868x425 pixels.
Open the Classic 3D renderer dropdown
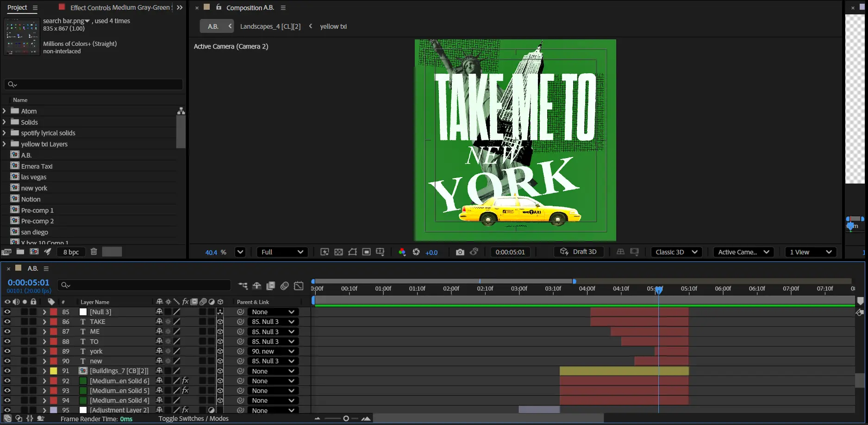(676, 252)
